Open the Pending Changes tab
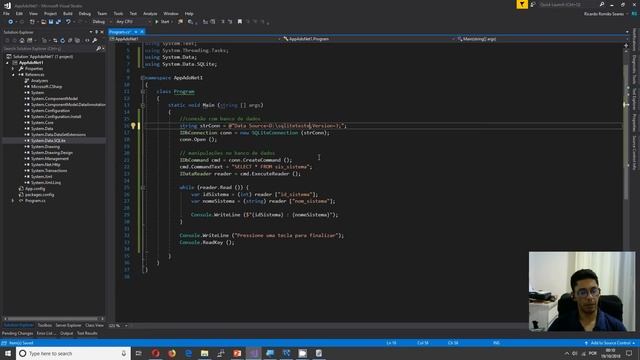The width and height of the screenshot is (640, 360). click(17, 333)
